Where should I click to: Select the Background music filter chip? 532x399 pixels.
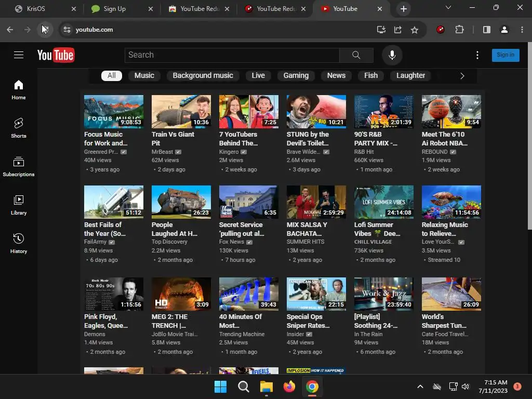click(203, 76)
